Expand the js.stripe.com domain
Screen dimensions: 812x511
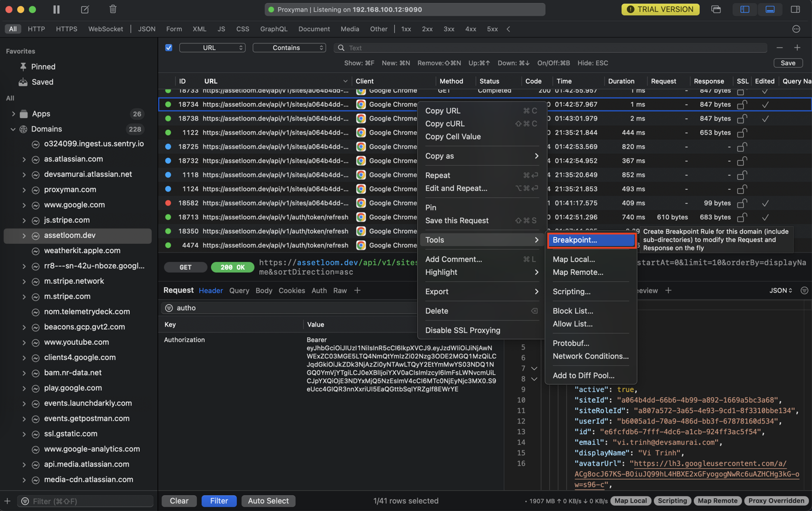(24, 220)
